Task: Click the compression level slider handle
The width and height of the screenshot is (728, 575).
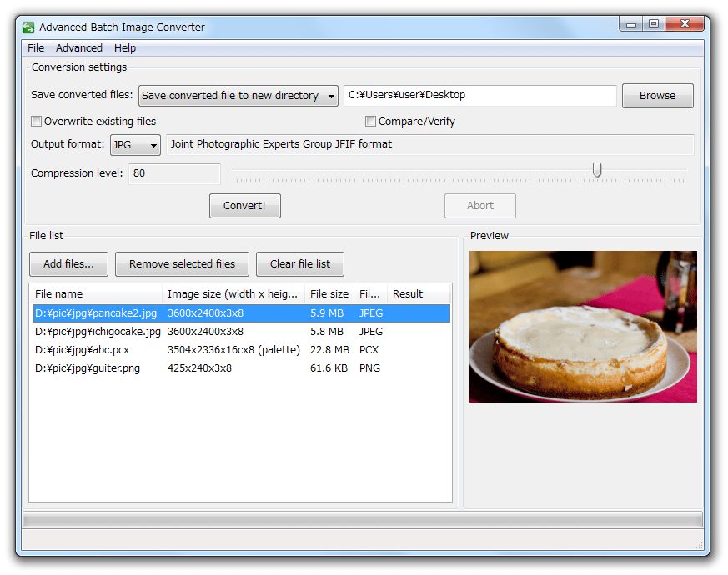Action: (597, 170)
